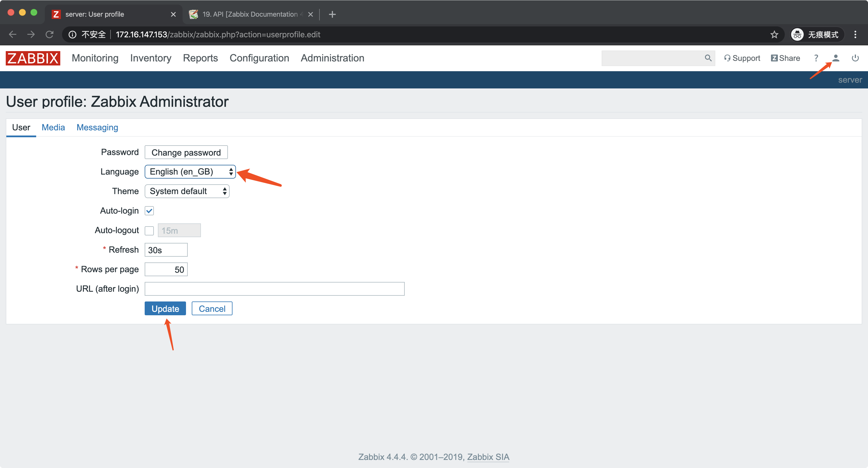Open Chrome three-dot menu
Viewport: 868px width, 468px height.
[x=855, y=34]
